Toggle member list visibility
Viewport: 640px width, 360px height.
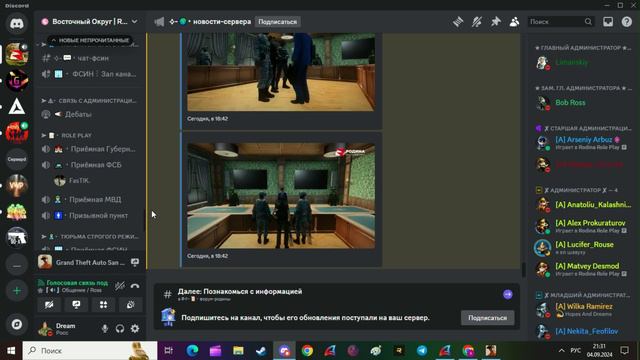pyautogui.click(x=514, y=22)
